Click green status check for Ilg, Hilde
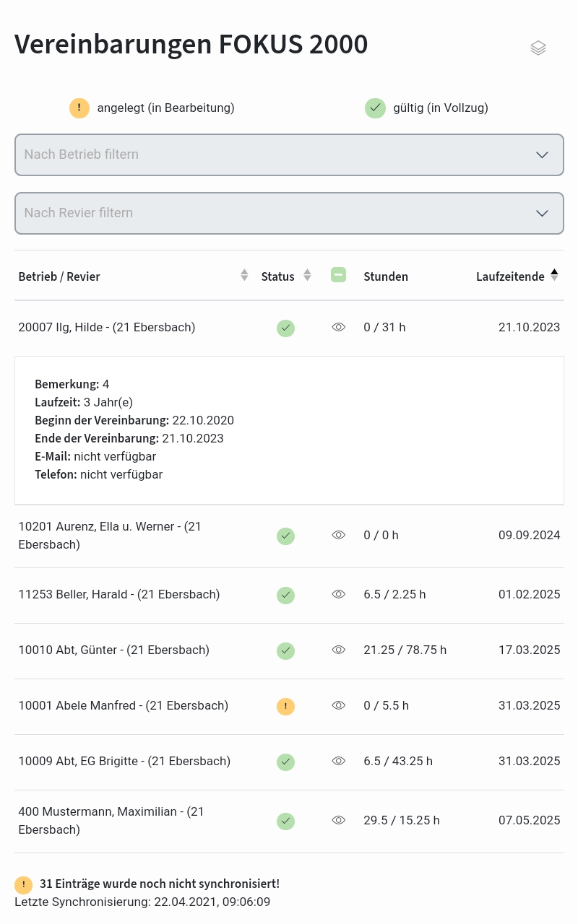Viewport: 578px width, 924px height. pos(285,328)
